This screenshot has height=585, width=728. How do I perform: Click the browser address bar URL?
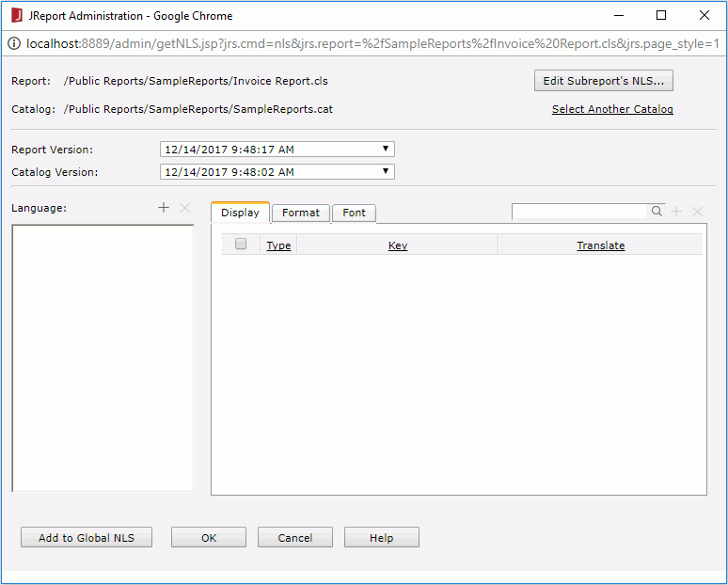[x=372, y=43]
